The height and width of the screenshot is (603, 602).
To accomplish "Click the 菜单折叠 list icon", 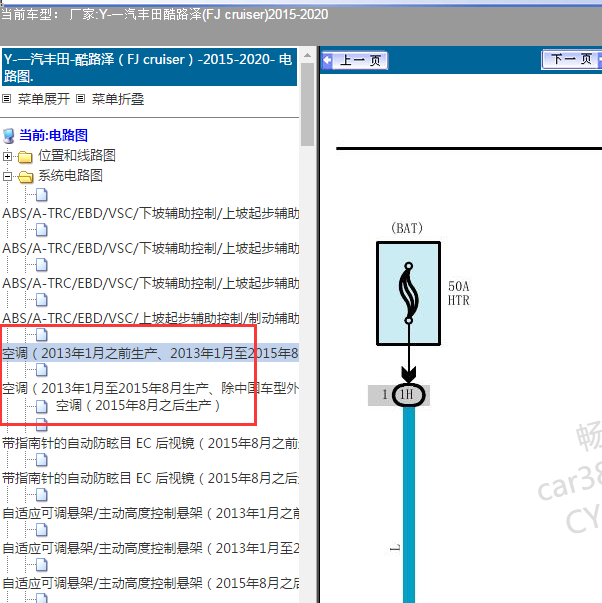I will click(x=80, y=99).
